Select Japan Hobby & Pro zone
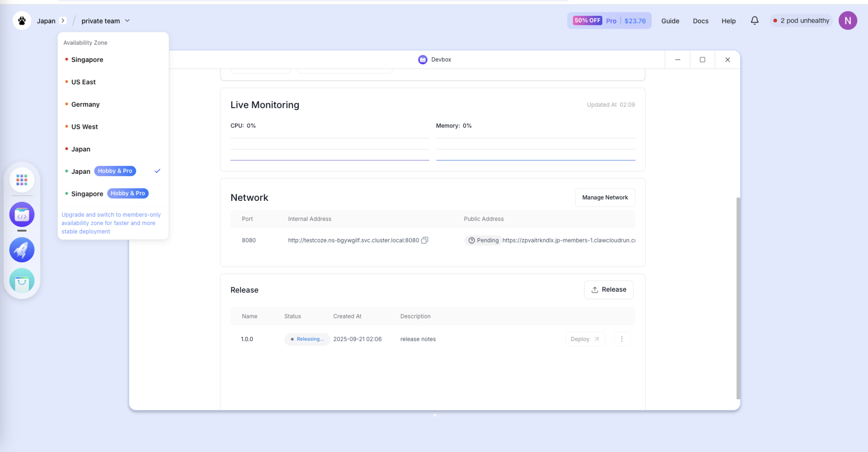This screenshot has width=868, height=452. pyautogui.click(x=113, y=171)
